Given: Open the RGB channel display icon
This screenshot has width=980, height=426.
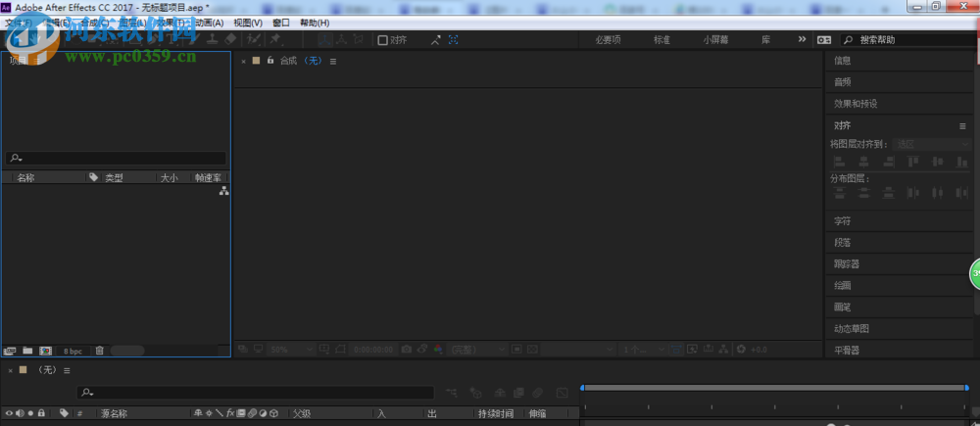Looking at the screenshot, I should (x=438, y=350).
